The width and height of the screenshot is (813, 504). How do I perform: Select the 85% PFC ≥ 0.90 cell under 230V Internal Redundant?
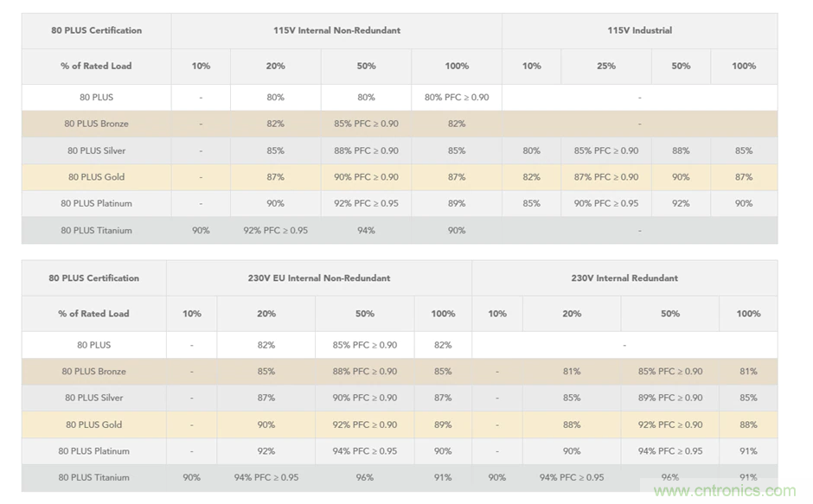(x=670, y=371)
